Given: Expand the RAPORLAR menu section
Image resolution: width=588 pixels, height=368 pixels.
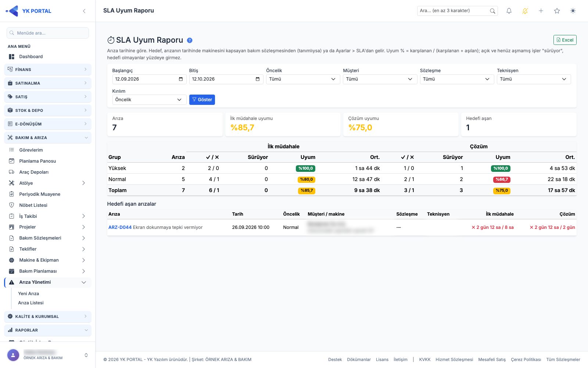Looking at the screenshot, I should (48, 330).
